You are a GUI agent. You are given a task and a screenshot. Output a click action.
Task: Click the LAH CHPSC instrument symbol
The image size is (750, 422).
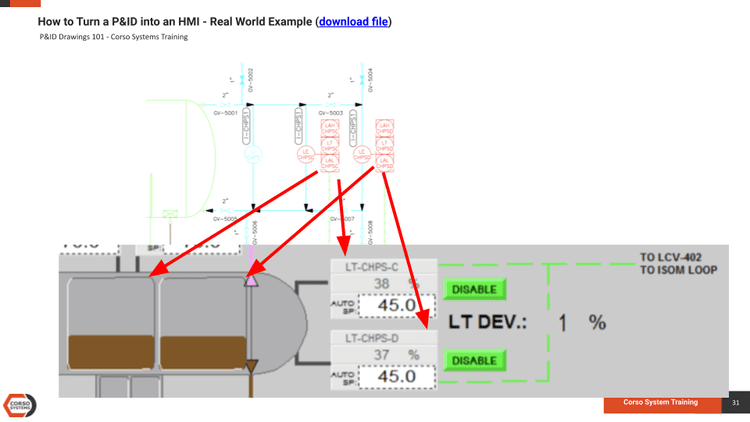[x=330, y=128]
